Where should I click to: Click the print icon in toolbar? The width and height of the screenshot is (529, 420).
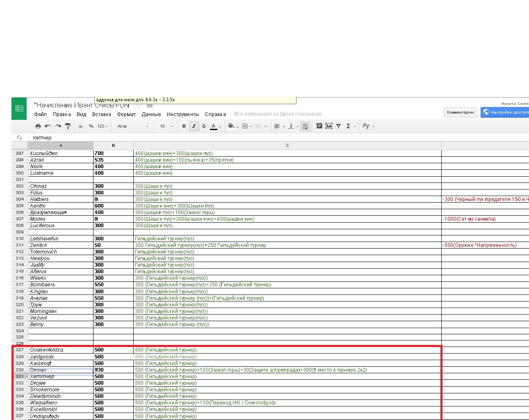[38, 126]
